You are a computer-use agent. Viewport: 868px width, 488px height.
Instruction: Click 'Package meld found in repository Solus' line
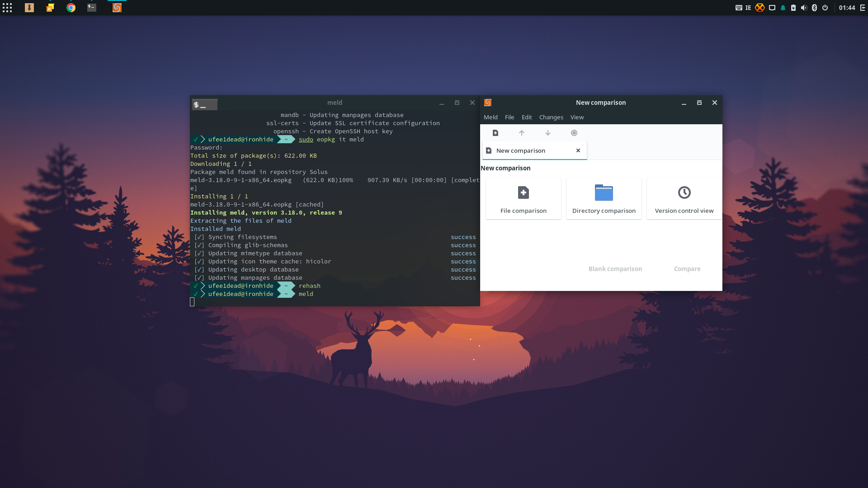[x=259, y=172]
